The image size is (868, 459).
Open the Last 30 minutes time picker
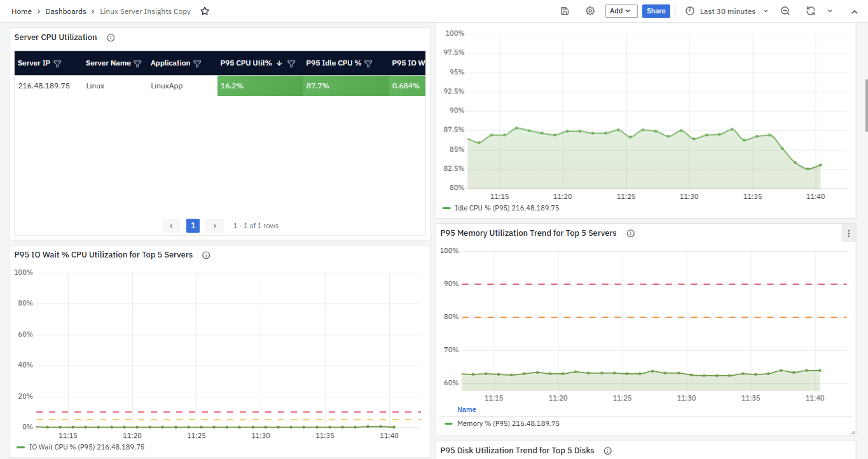[x=727, y=11]
